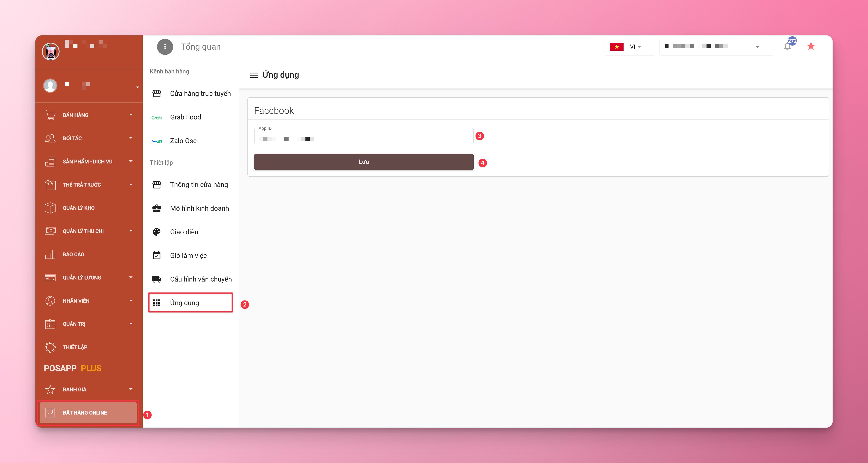Screen dimensions: 868x463
Task: Click the notification bell icon
Action: [787, 47]
